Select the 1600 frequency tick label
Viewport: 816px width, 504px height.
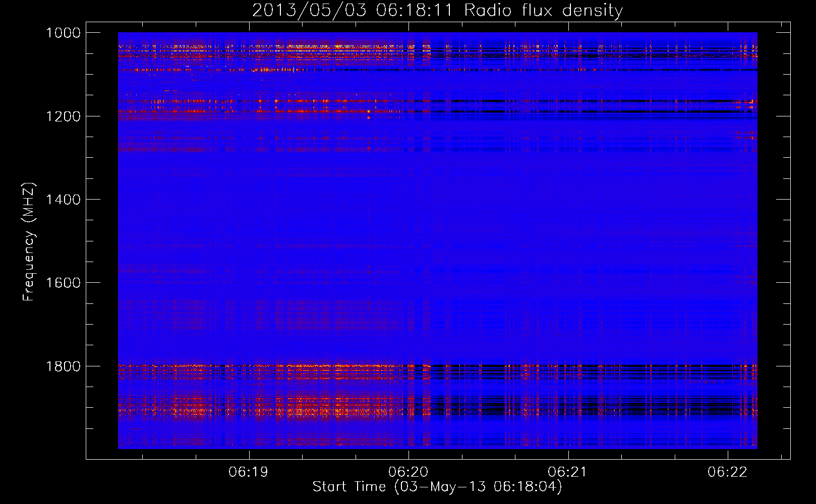63,283
